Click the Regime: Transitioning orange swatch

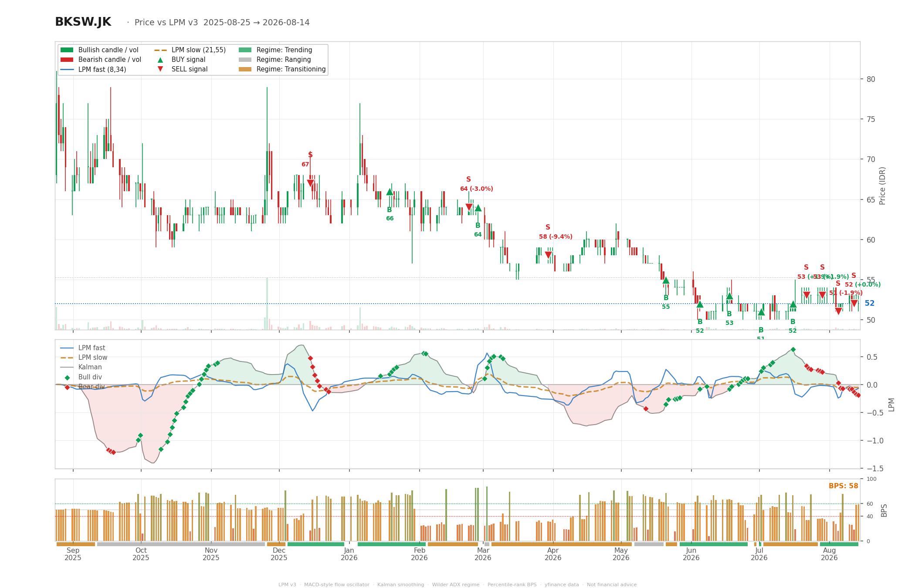(245, 69)
